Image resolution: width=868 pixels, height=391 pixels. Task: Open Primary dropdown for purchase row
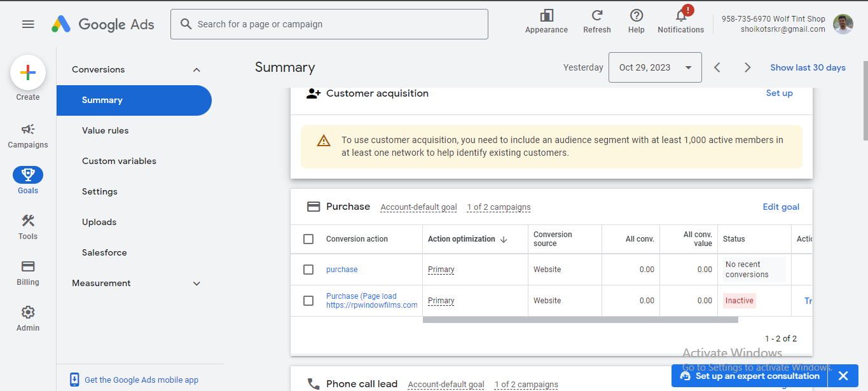click(x=441, y=270)
